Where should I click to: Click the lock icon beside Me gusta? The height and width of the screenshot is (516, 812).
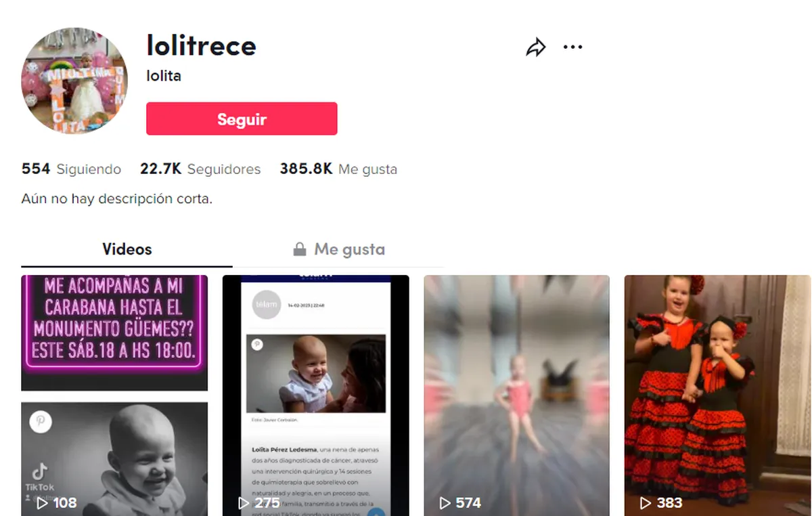pyautogui.click(x=299, y=250)
